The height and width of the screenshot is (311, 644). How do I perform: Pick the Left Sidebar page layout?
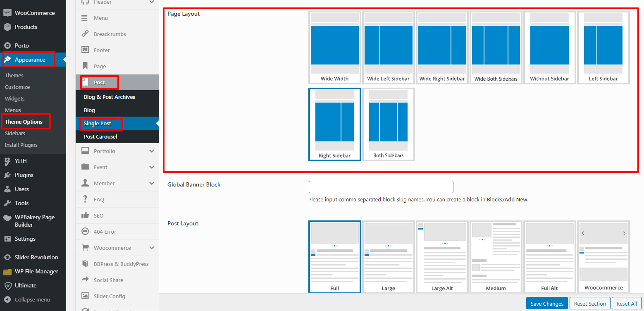(603, 48)
